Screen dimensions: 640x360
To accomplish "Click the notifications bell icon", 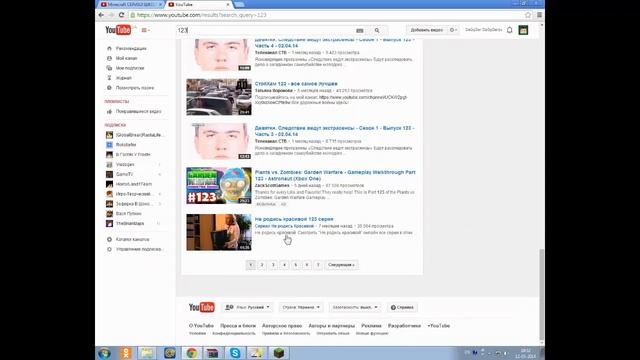I will pos(509,30).
